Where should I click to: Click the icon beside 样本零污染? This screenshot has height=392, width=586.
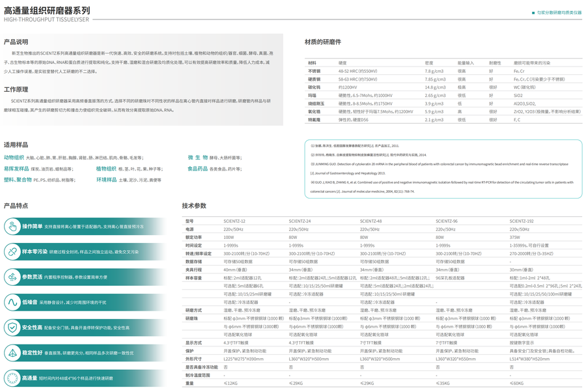coord(13,252)
